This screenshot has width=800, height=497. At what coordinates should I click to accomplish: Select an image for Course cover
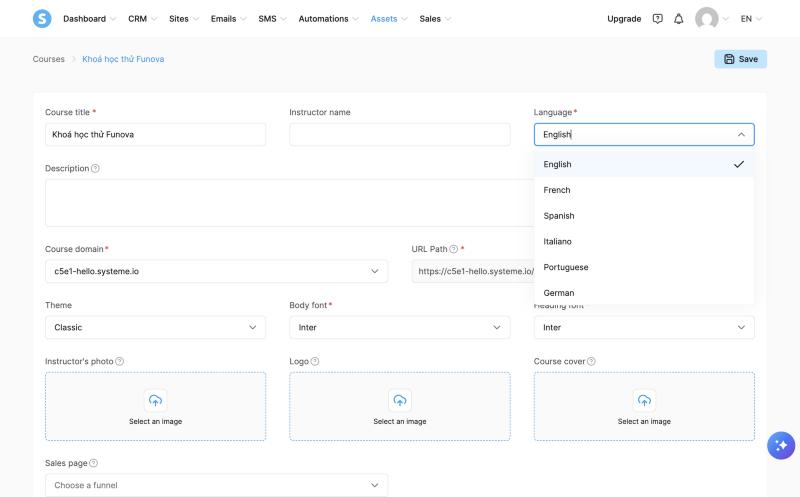(644, 406)
